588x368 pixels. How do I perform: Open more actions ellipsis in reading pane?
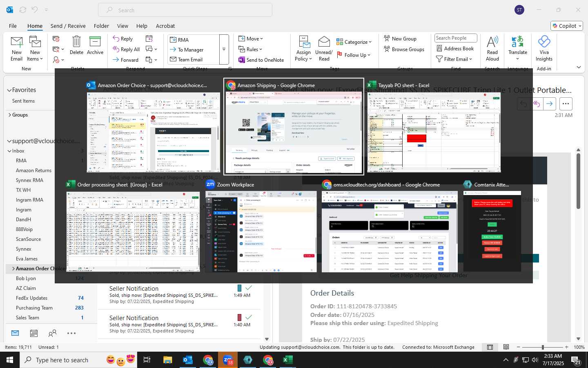tap(566, 104)
